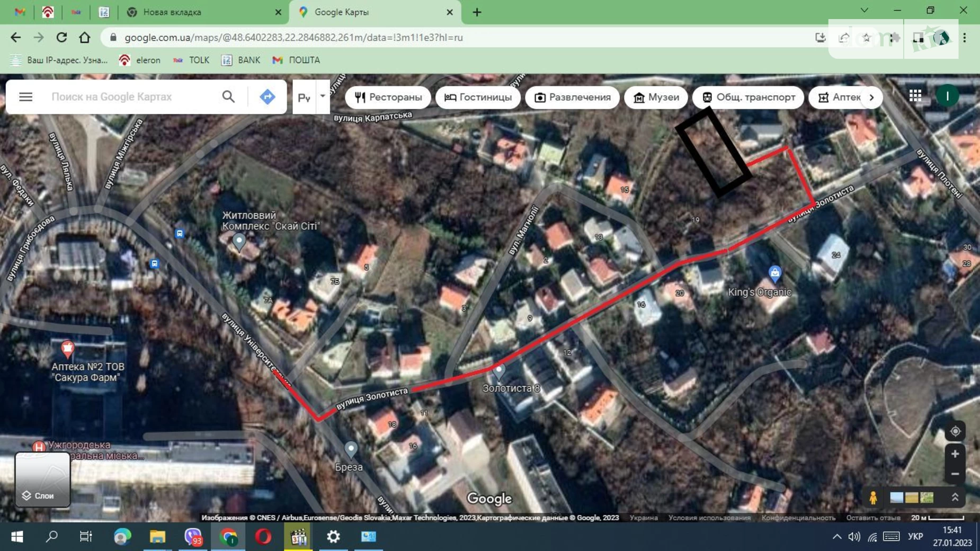Image resolution: width=980 pixels, height=551 pixels.
Task: Go back to the previous page
Action: click(x=15, y=37)
